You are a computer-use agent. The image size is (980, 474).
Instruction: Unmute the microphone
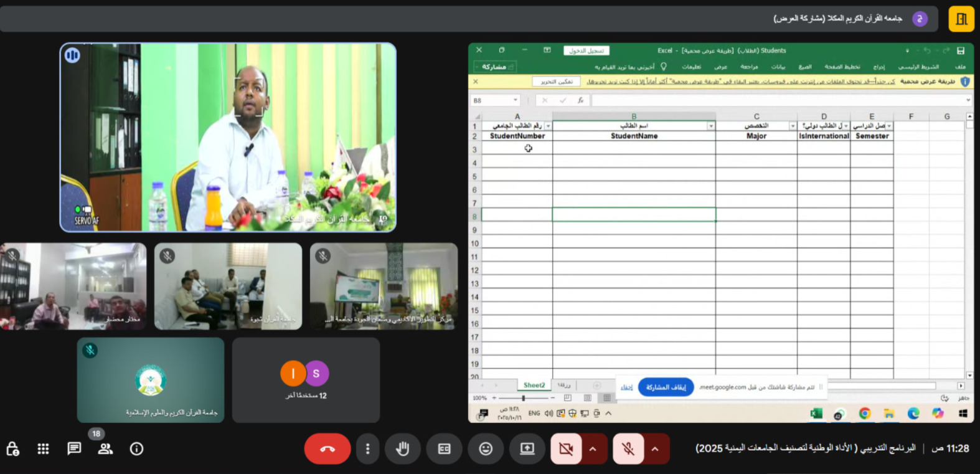628,449
